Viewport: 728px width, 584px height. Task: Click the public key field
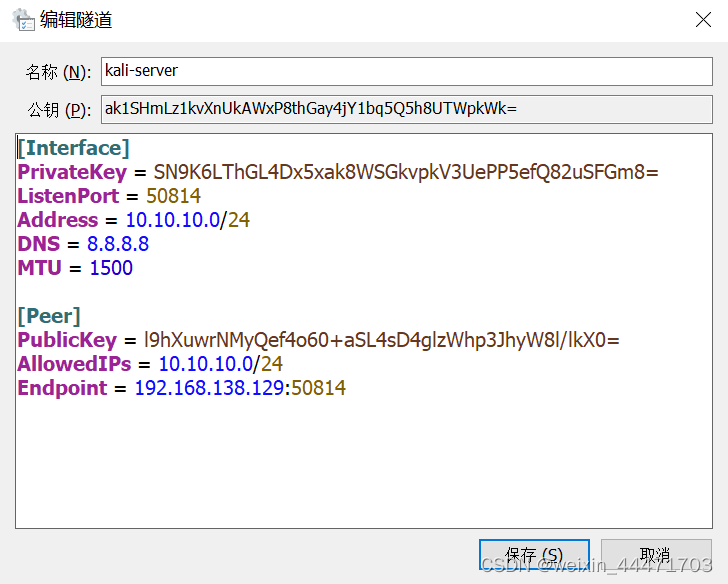pos(407,110)
